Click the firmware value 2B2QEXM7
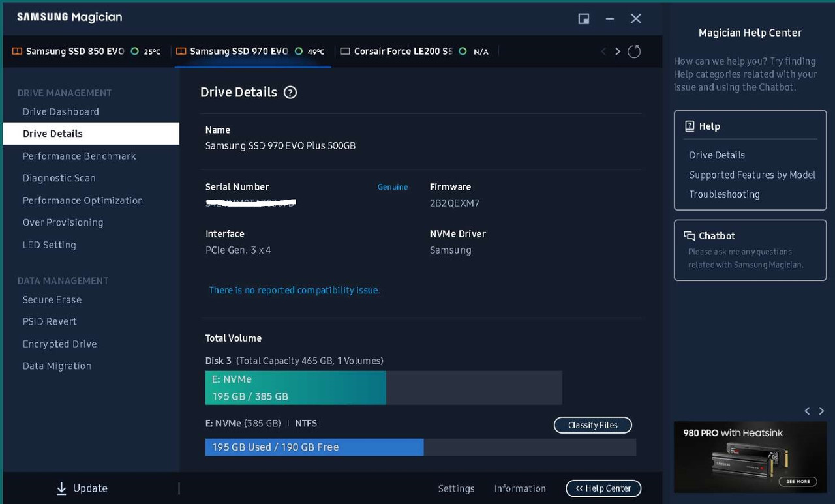Screen dimensions: 835x504 pyautogui.click(x=455, y=203)
